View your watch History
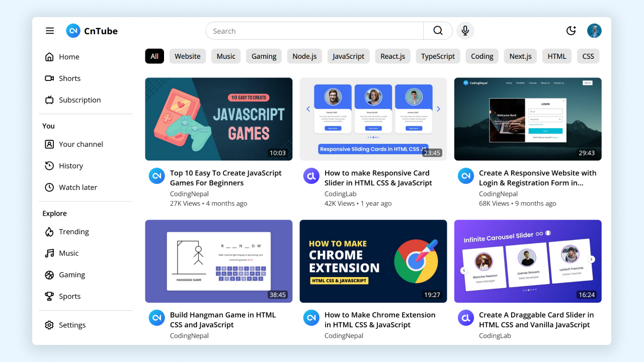Screen dimensions: 644x362 pos(70,165)
